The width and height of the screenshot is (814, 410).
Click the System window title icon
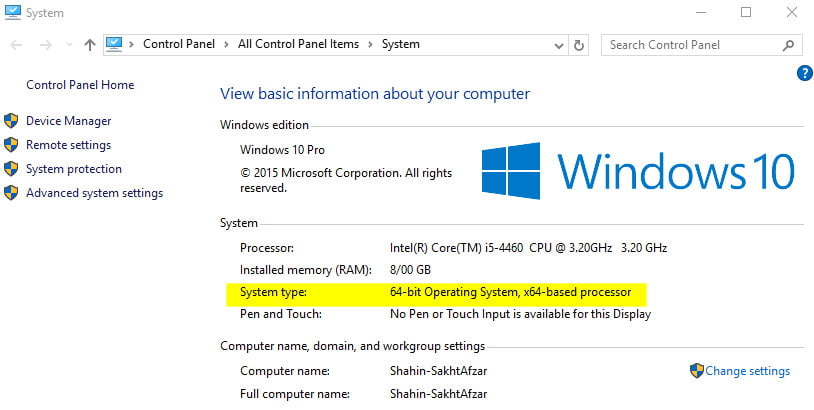14,13
